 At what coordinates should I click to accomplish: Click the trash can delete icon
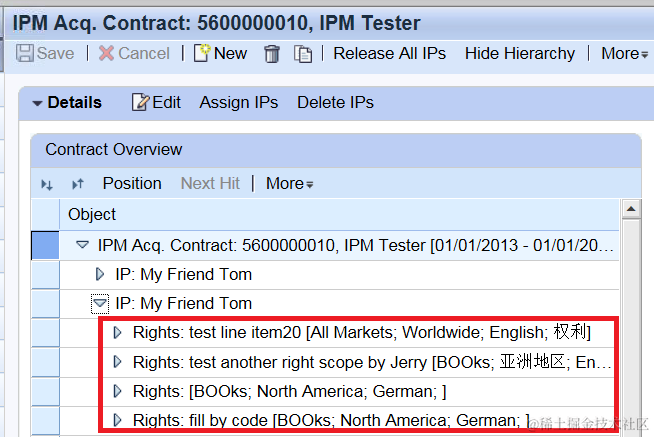[272, 54]
